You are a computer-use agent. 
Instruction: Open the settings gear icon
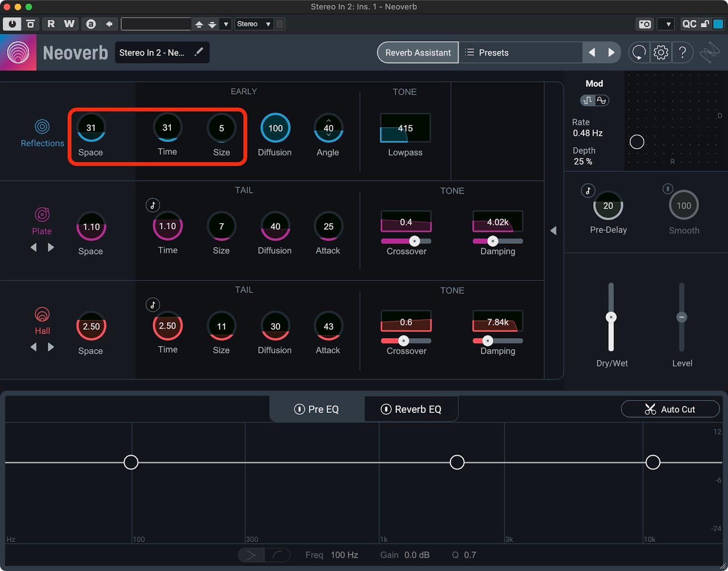(661, 53)
